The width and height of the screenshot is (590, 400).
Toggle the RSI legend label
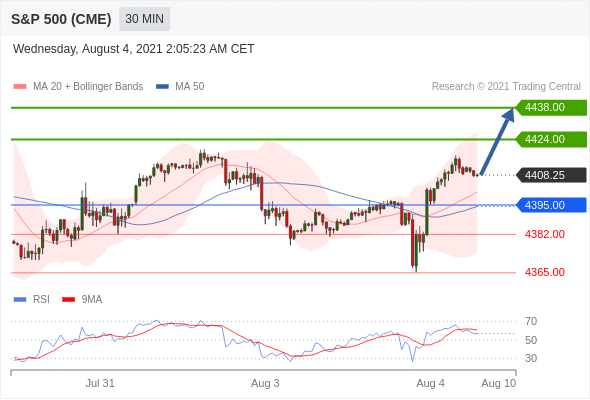[41, 300]
